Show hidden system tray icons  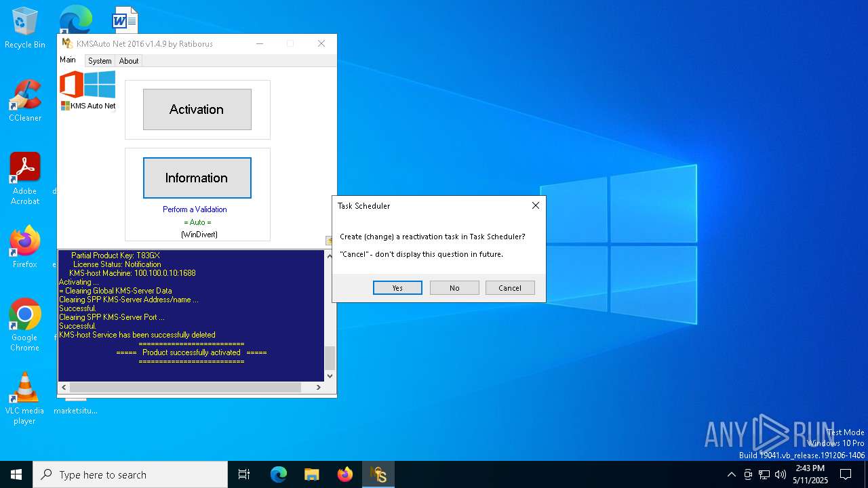(x=731, y=474)
